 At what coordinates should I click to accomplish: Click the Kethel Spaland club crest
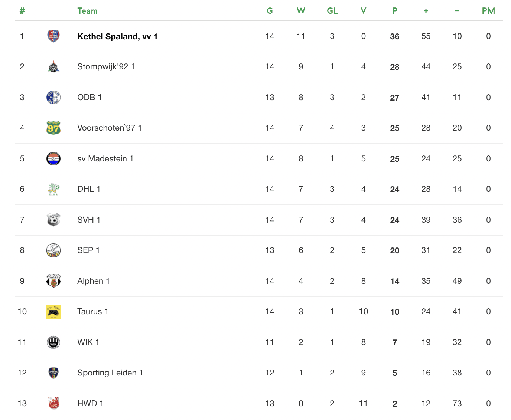(x=53, y=36)
